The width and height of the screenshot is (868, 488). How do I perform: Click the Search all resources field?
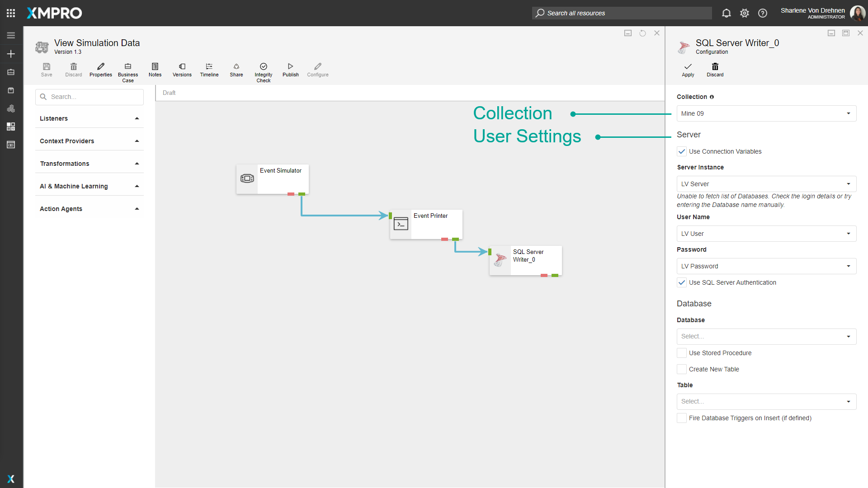(622, 13)
